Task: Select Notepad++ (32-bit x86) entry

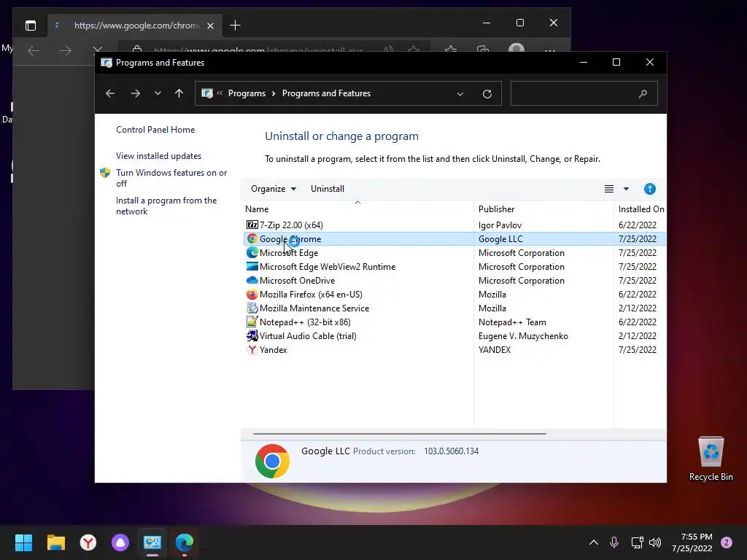Action: tap(454, 322)
